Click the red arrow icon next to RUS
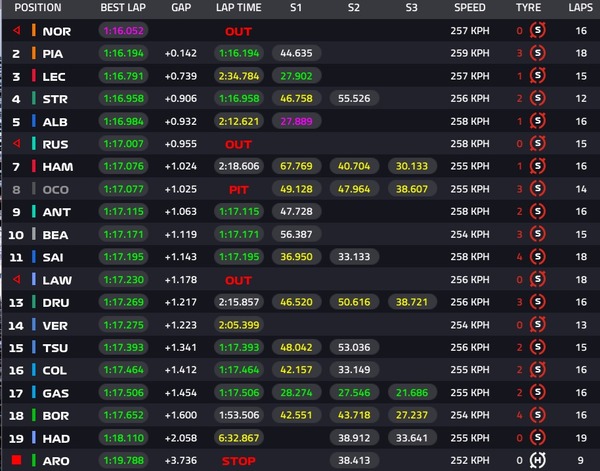600x471 pixels. coord(15,144)
